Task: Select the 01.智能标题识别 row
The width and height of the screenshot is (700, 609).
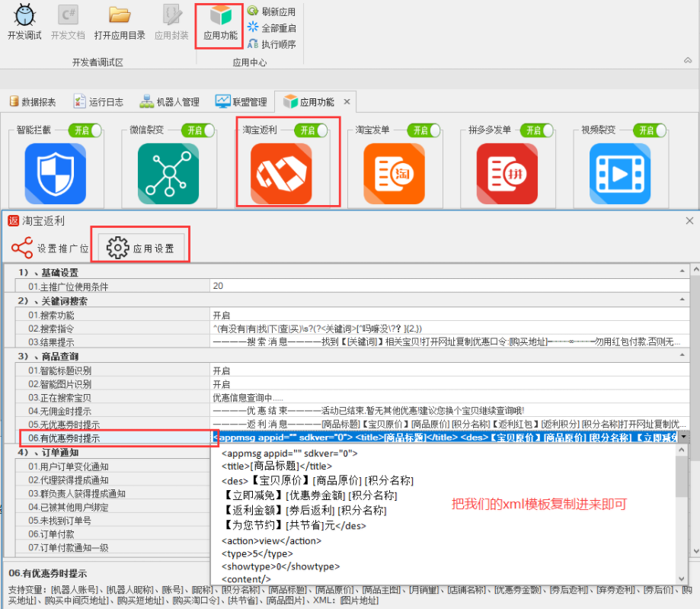Action: (352, 371)
